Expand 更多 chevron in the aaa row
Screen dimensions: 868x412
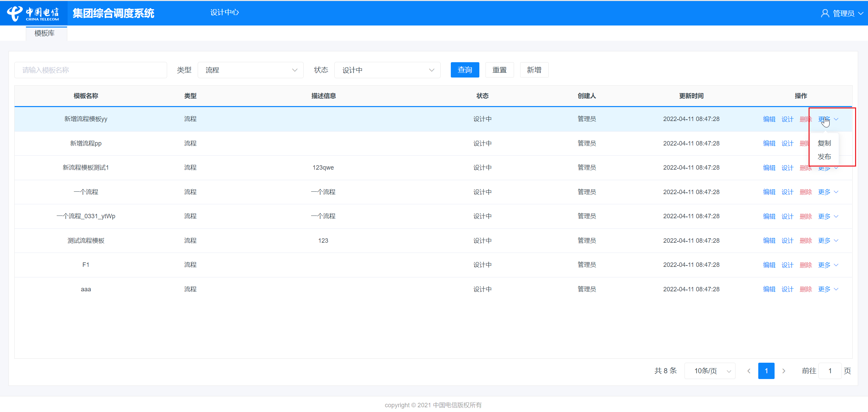pyautogui.click(x=836, y=289)
